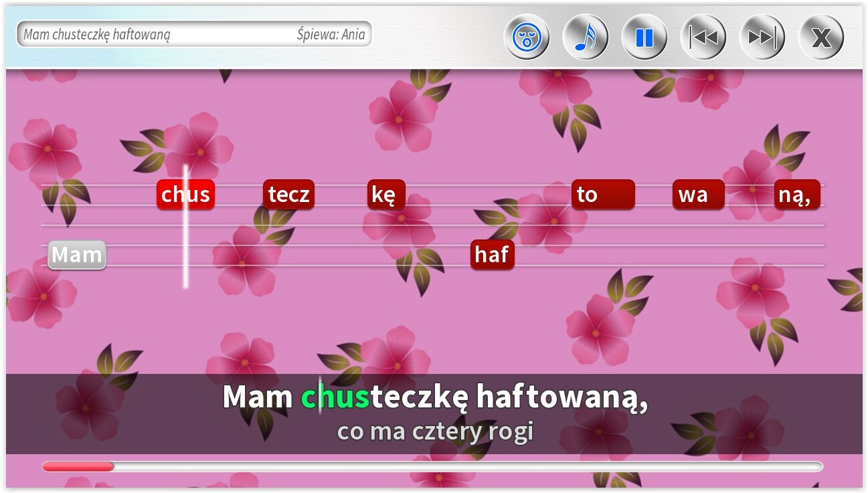This screenshot has height=493, width=868.
Task: Select the lower syllable tile 'haf'
Action: tap(493, 254)
